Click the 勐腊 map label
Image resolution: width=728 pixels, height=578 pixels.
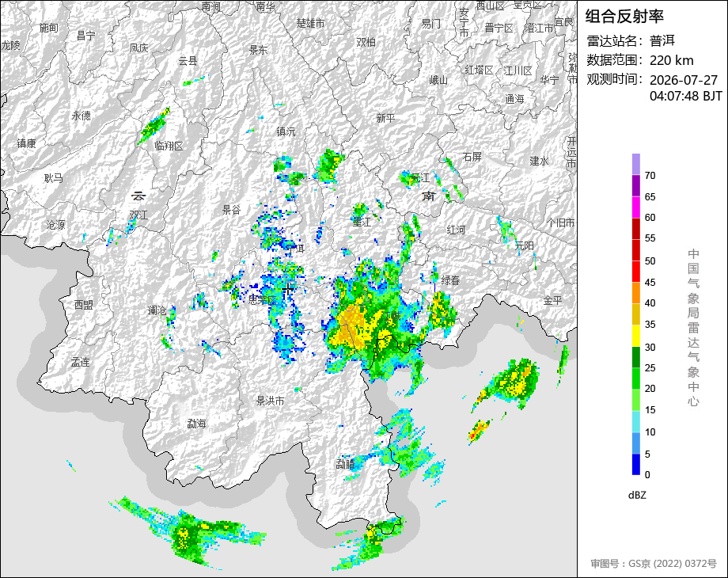[x=346, y=463]
